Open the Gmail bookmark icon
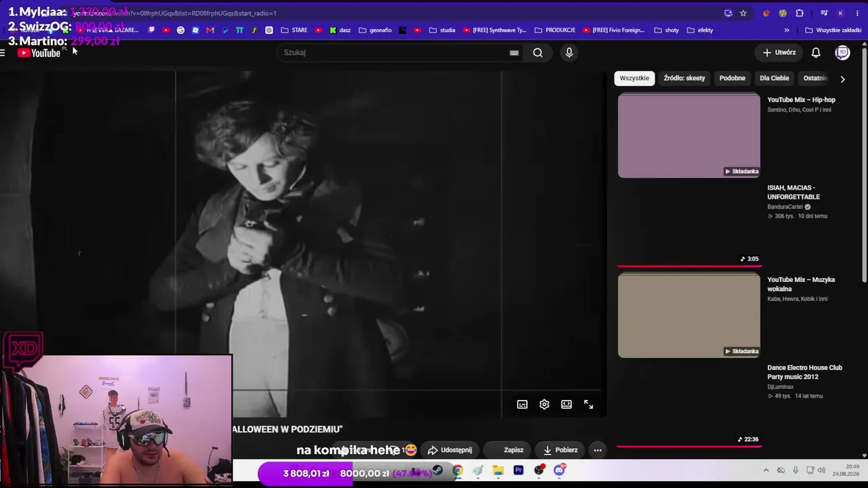868x488 pixels. pos(210,30)
